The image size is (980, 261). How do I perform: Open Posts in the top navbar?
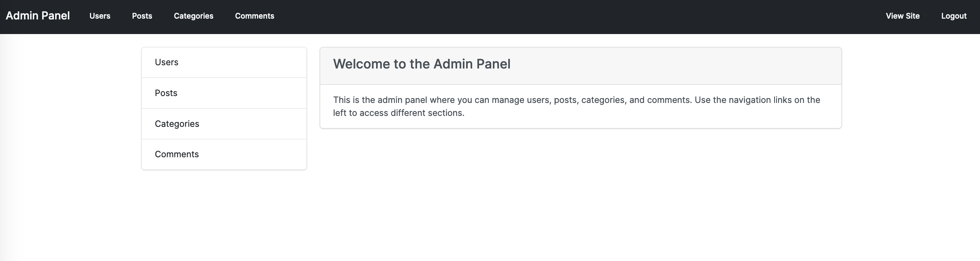point(142,16)
